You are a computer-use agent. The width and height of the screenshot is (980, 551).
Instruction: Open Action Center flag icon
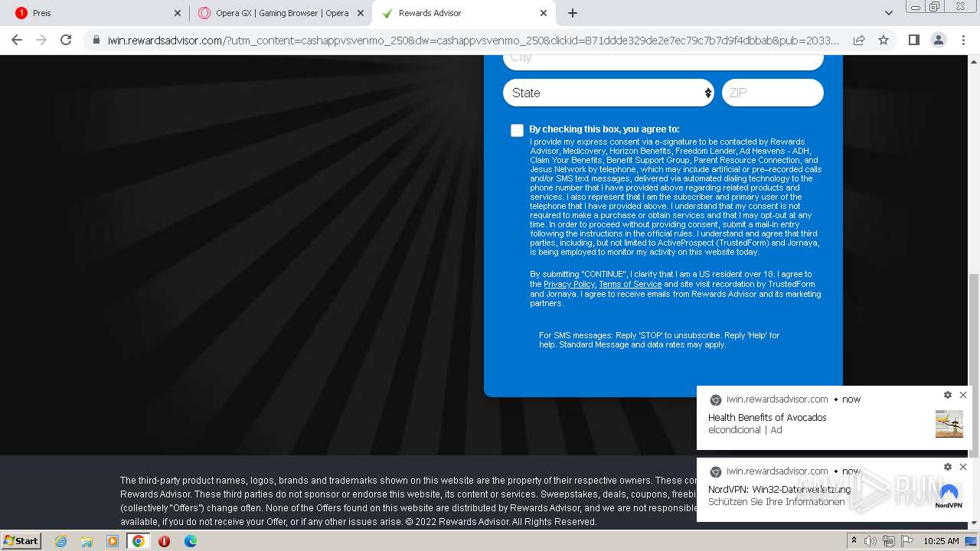point(906,541)
